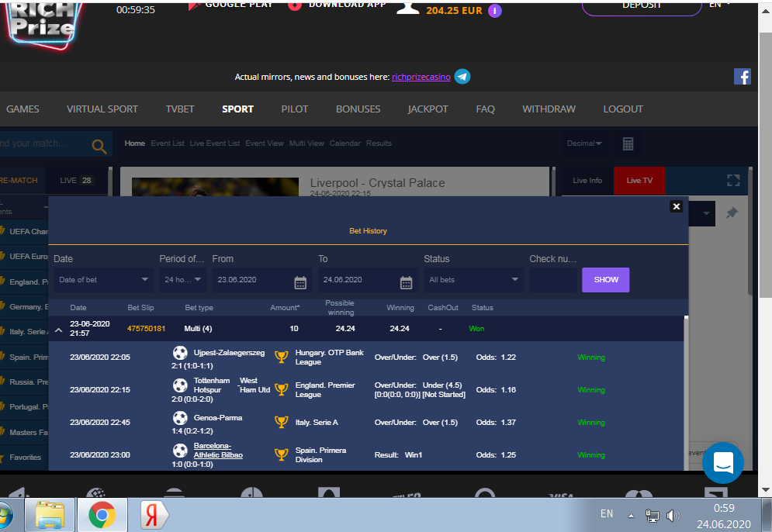Image resolution: width=772 pixels, height=532 pixels.
Task: Open the Status All bets dropdown
Action: 473,279
